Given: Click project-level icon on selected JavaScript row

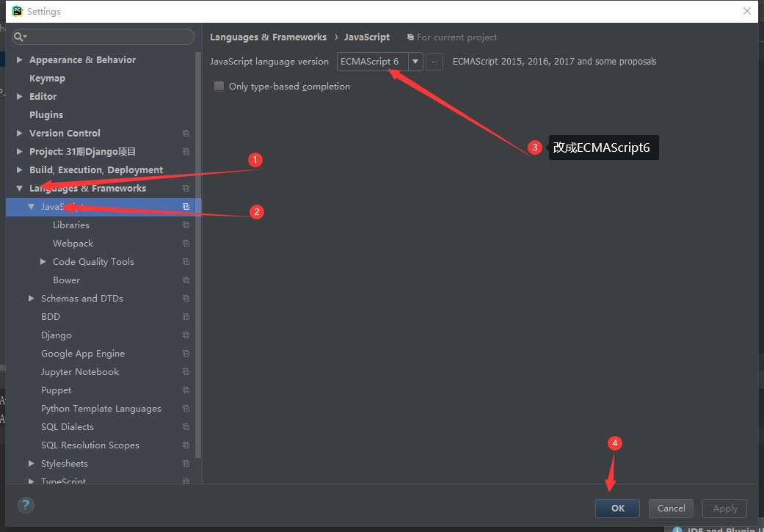Looking at the screenshot, I should point(186,207).
